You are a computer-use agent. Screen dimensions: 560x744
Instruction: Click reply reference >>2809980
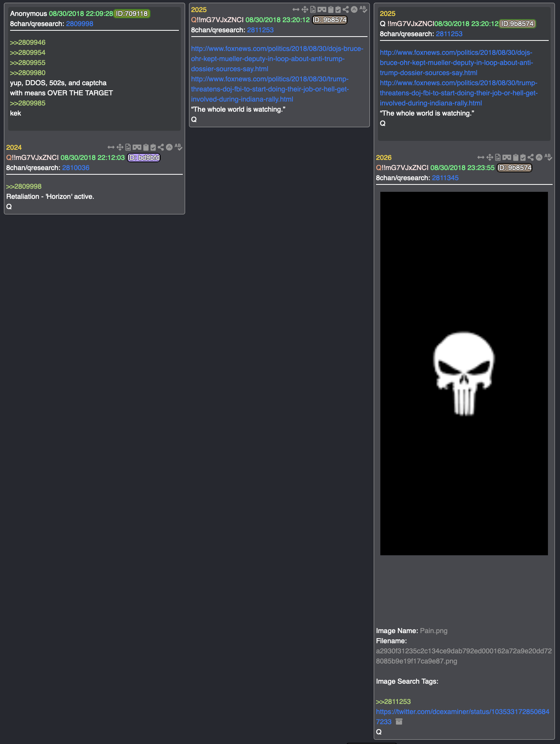coord(28,73)
